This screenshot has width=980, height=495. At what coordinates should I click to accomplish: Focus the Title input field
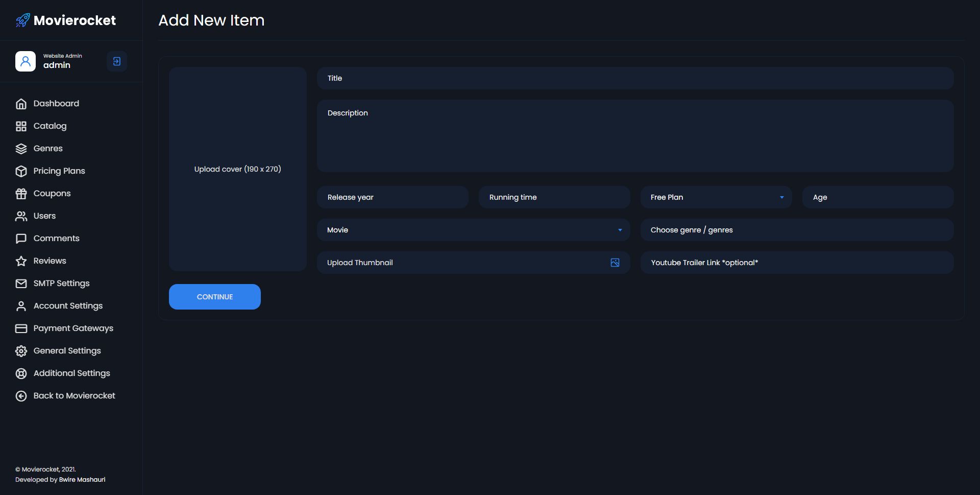635,78
